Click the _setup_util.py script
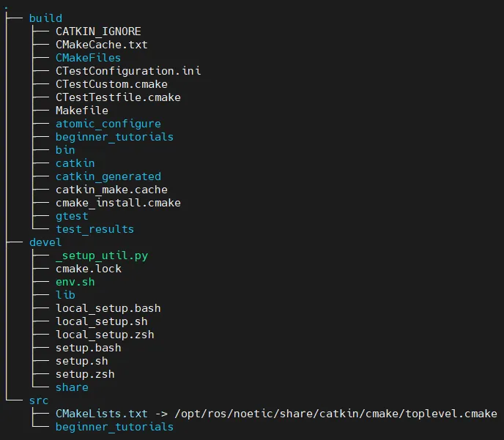This screenshot has width=504, height=440. pos(101,256)
